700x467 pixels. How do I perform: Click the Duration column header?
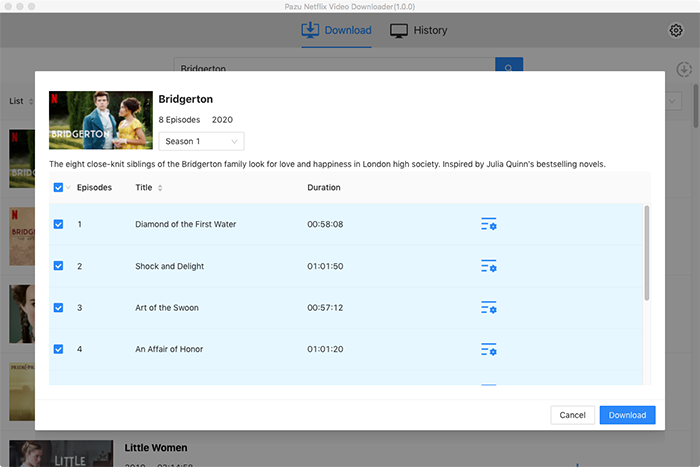point(324,188)
